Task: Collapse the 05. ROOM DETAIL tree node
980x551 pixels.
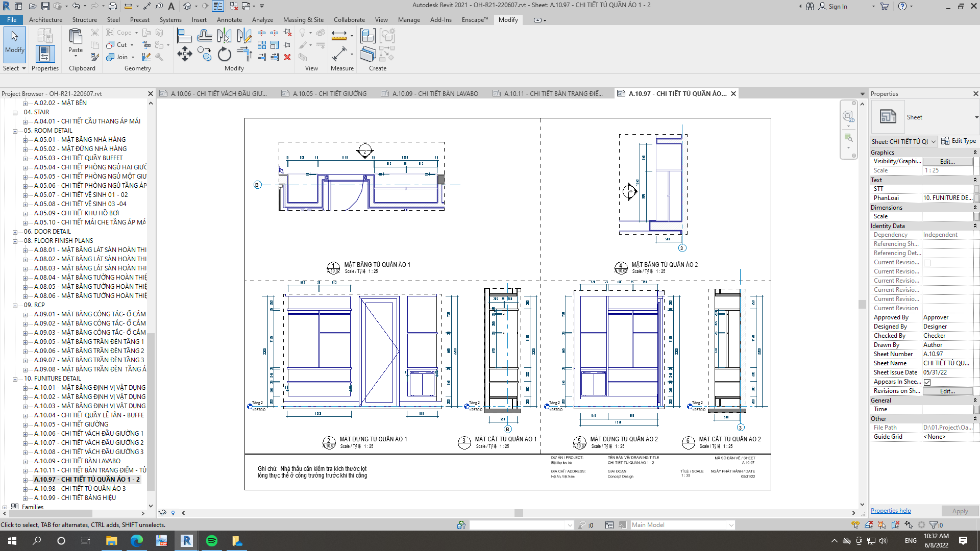Action: coord(15,131)
